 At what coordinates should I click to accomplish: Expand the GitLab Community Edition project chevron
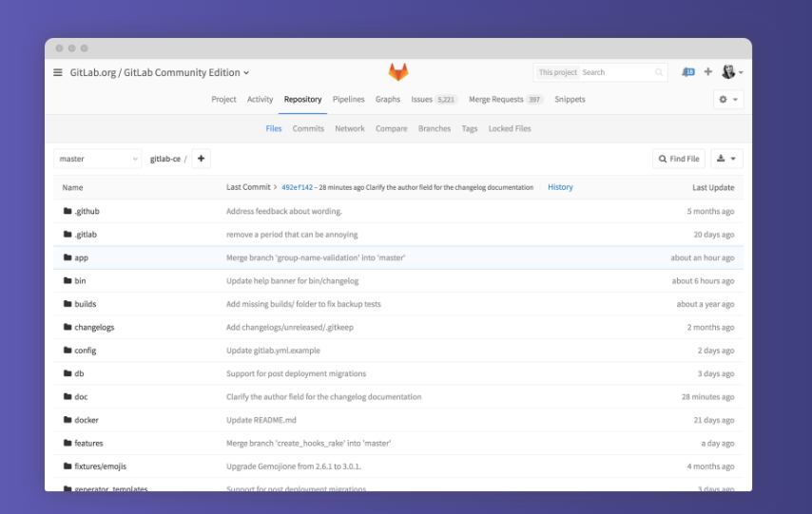pos(246,73)
